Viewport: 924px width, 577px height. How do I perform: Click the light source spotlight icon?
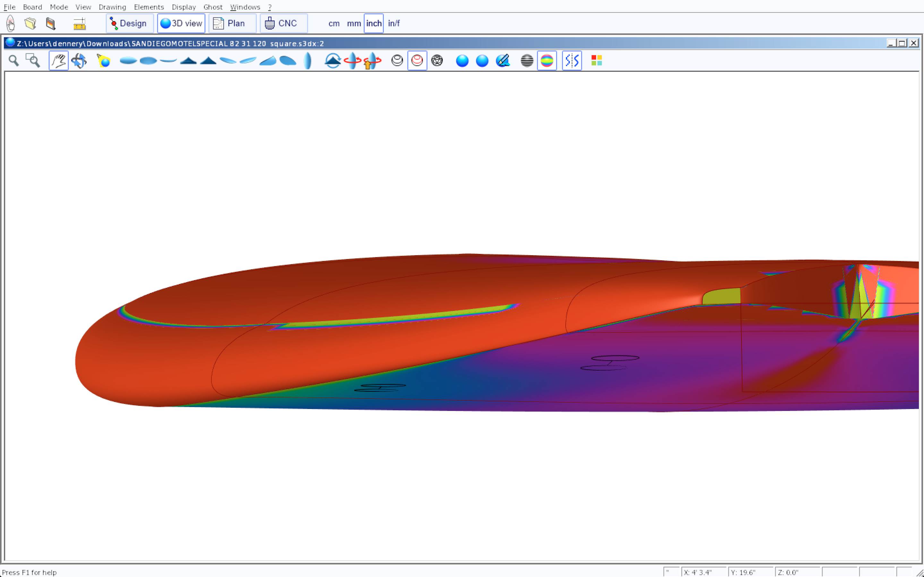[104, 61]
